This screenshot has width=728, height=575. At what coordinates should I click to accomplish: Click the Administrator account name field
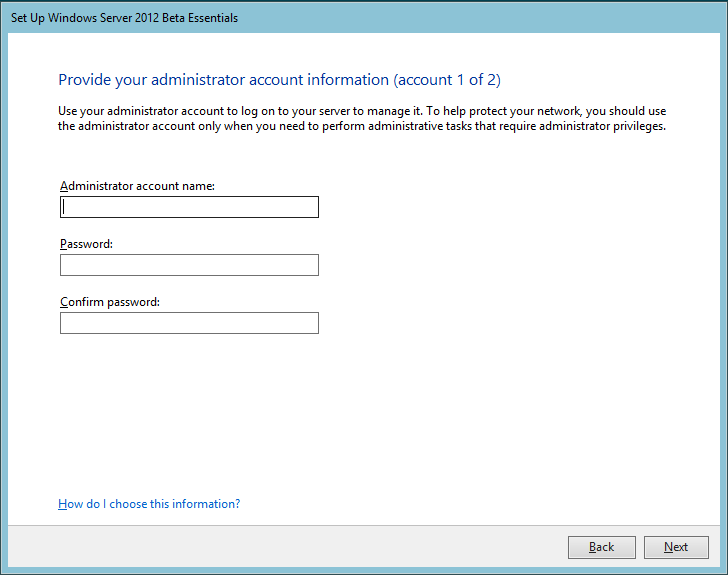coord(189,207)
